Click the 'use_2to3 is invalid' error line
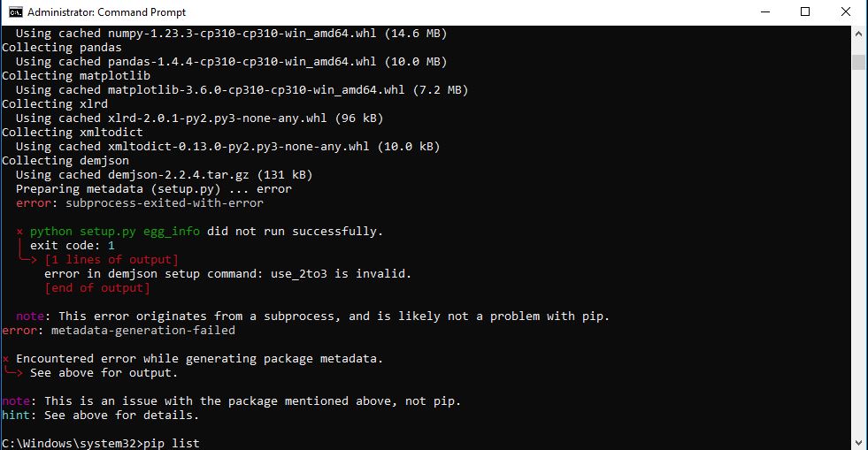The height and width of the screenshot is (450, 868). tap(227, 274)
